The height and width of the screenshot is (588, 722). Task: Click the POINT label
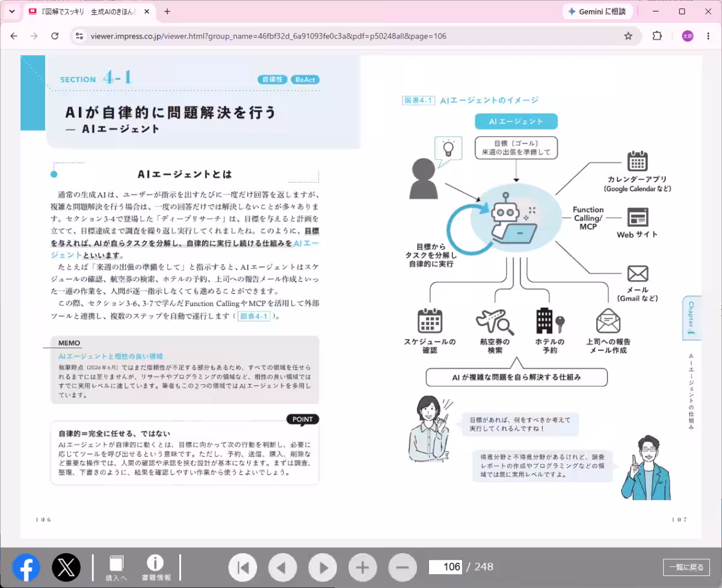click(303, 419)
